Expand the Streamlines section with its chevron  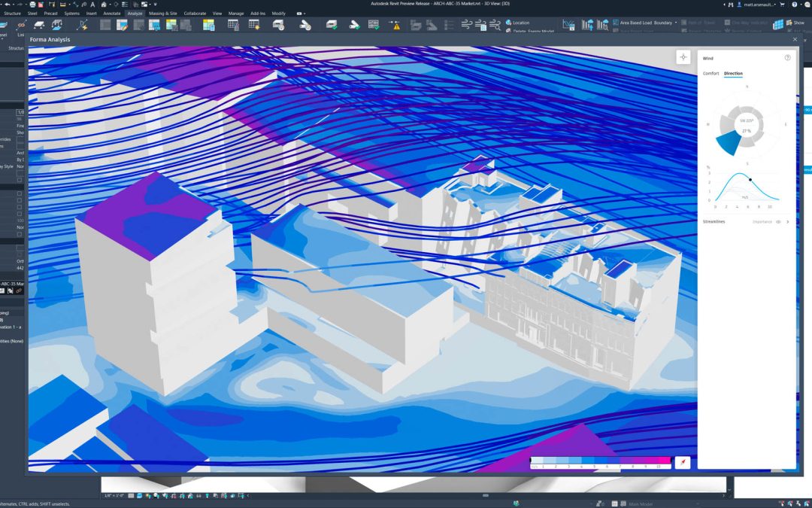pyautogui.click(x=787, y=221)
